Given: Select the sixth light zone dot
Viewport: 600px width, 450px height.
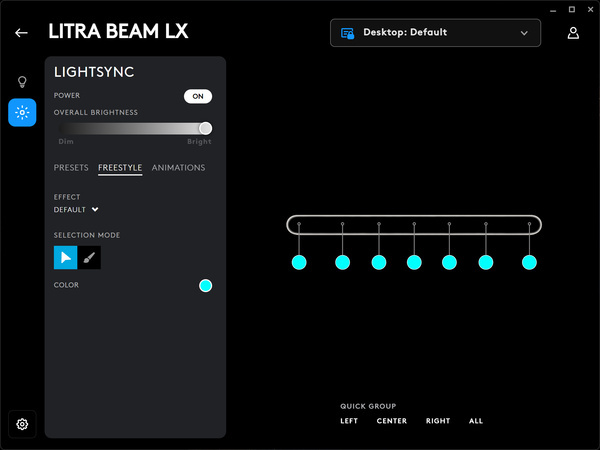Looking at the screenshot, I should (x=486, y=262).
